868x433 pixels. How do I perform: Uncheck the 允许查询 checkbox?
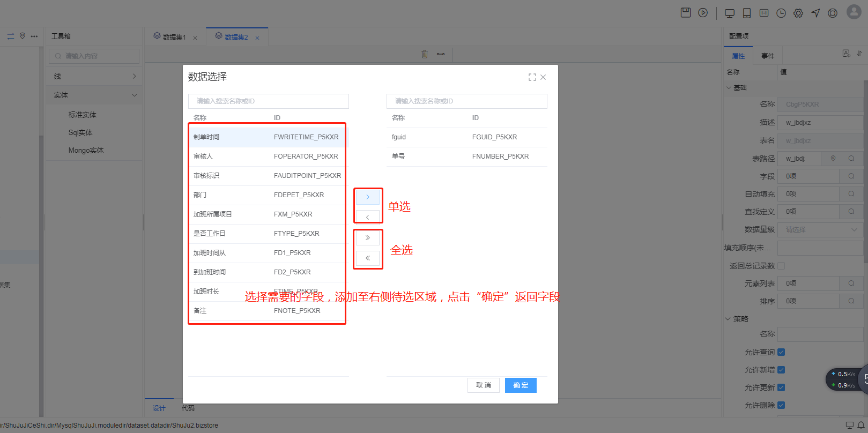pos(781,352)
